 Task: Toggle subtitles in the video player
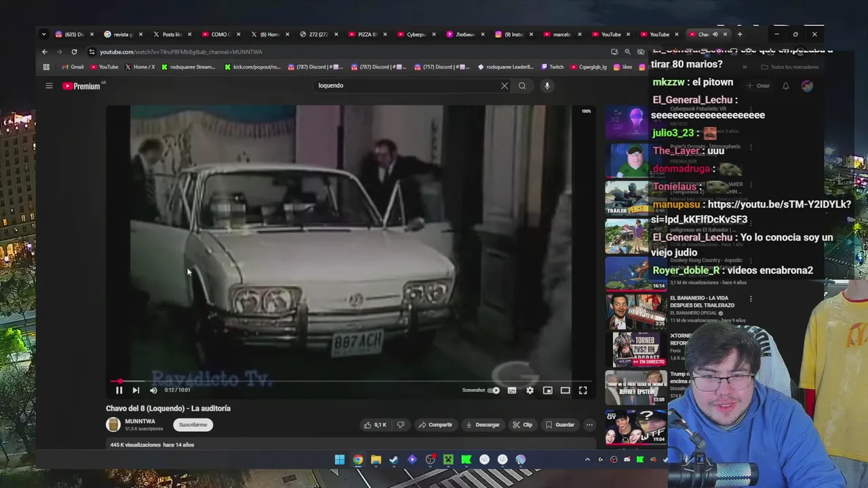pos(512,390)
